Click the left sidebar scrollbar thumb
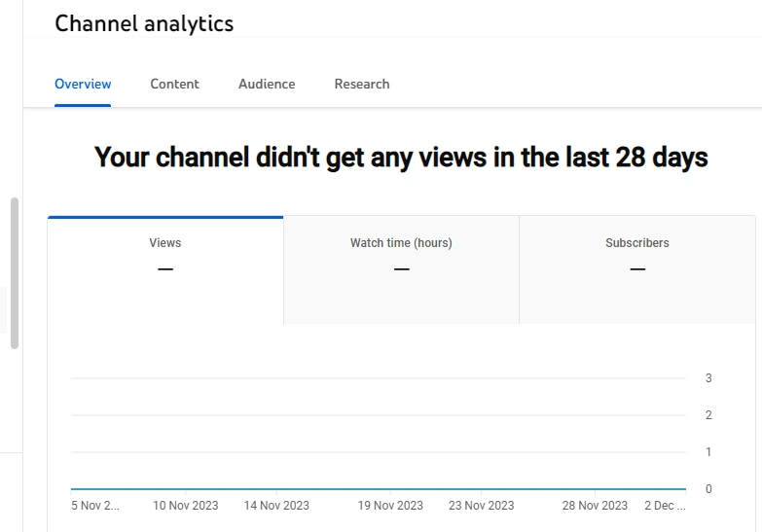The image size is (762, 532). coord(14,272)
